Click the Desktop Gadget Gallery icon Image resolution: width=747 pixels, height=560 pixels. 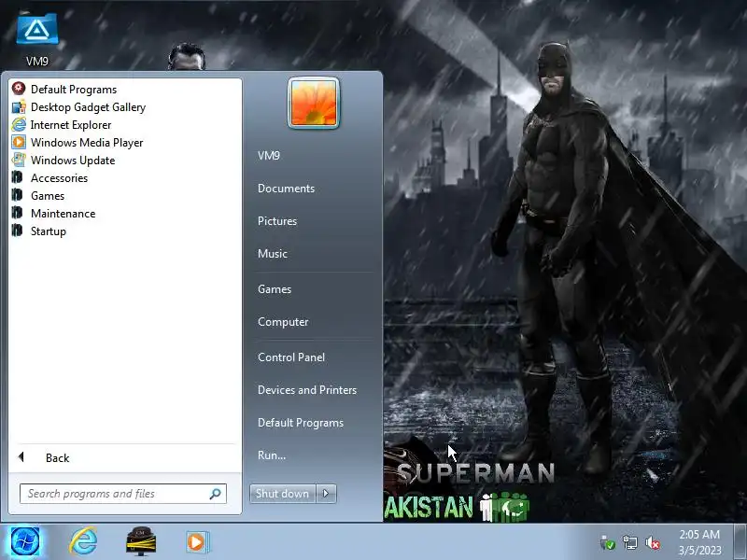point(19,106)
